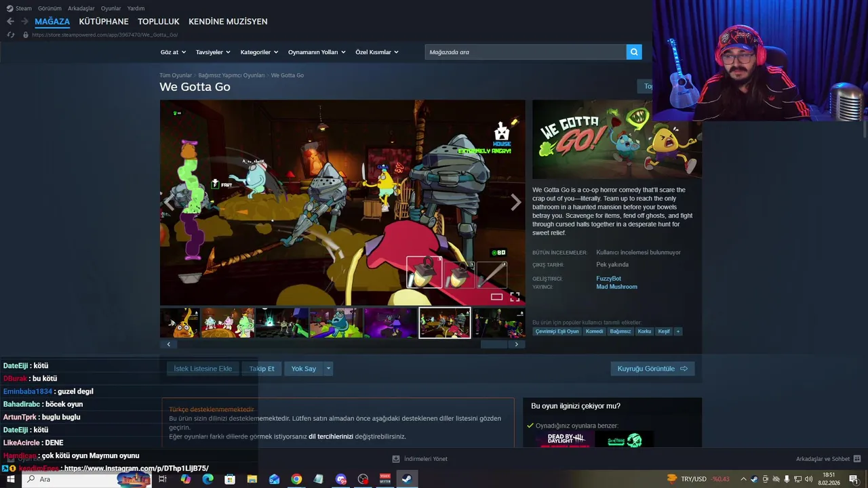Open Arkadaşlar menu
This screenshot has height=488, width=868.
[x=81, y=8]
